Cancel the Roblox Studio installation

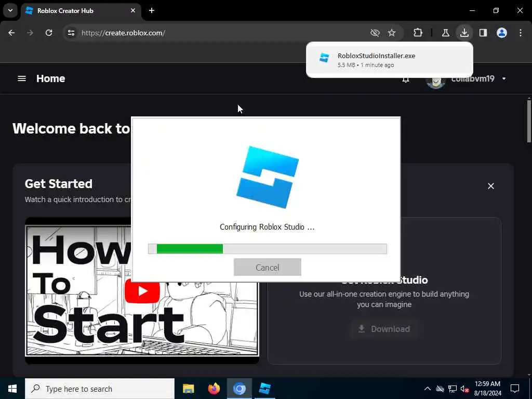coord(268,268)
